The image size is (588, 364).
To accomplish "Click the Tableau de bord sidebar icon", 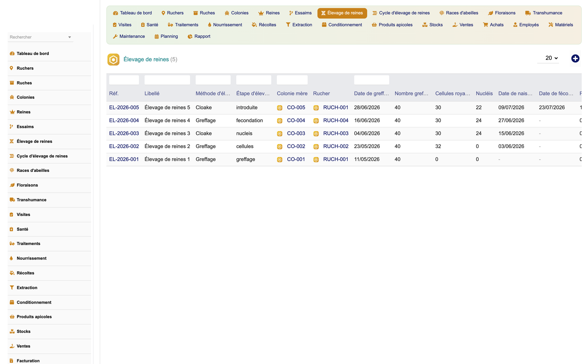I will tap(12, 53).
